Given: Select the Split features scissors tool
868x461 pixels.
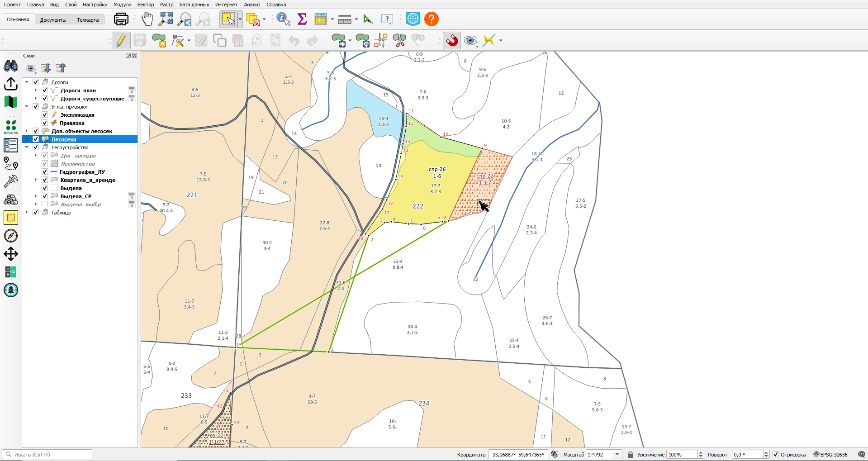Looking at the screenshot, I should tap(399, 40).
